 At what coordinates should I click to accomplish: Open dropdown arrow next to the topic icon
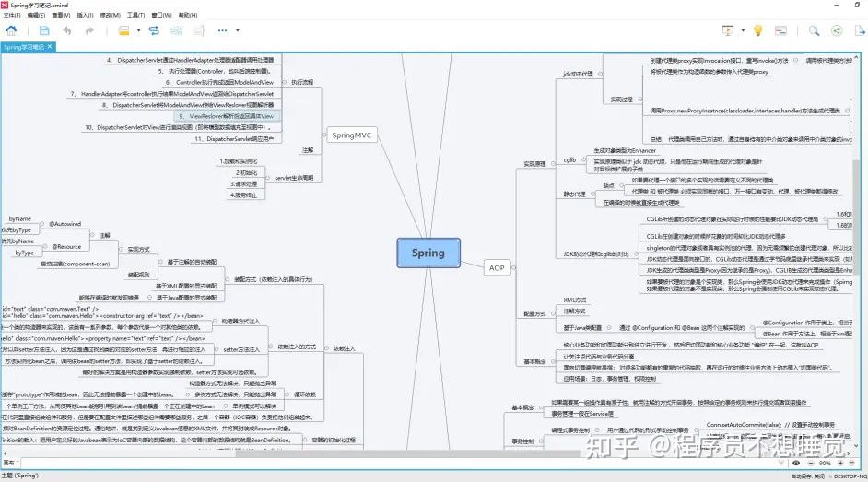[138, 31]
